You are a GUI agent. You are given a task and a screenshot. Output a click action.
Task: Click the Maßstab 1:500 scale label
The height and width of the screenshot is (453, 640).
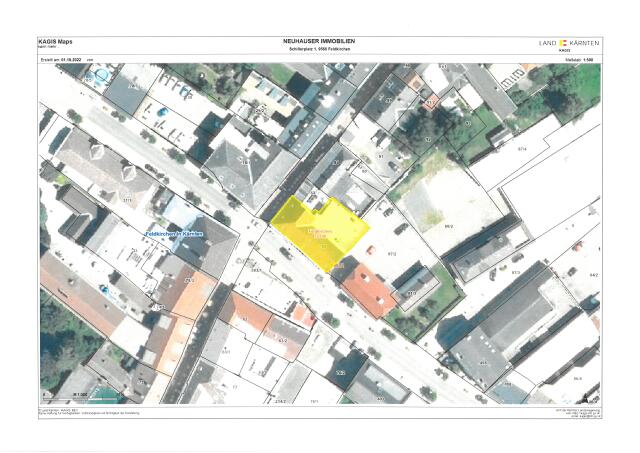click(x=581, y=61)
